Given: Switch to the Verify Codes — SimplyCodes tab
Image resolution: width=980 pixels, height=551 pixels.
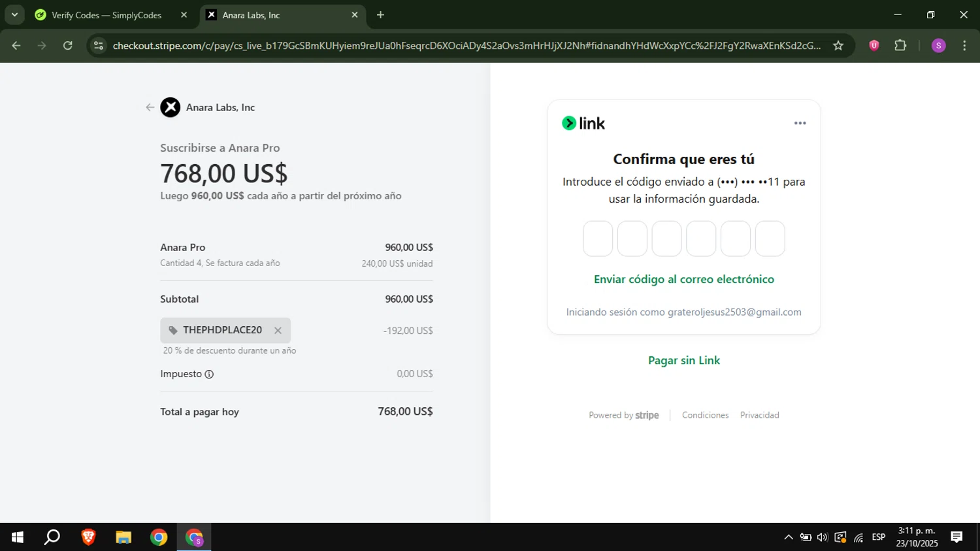Looking at the screenshot, I should pyautogui.click(x=106, y=15).
